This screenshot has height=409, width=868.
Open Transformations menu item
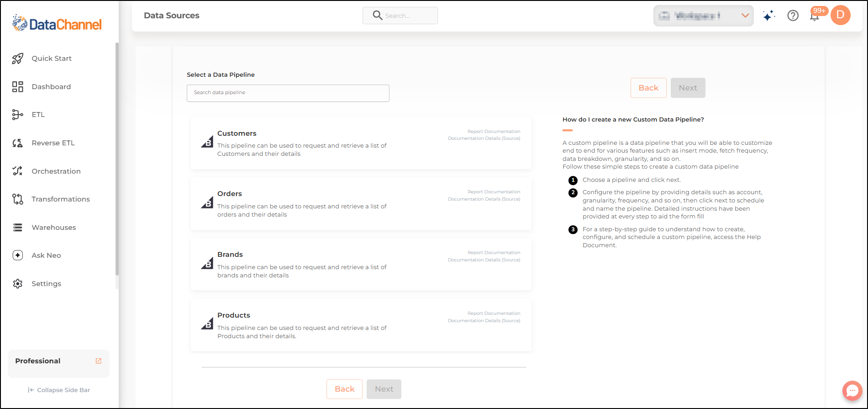point(61,199)
